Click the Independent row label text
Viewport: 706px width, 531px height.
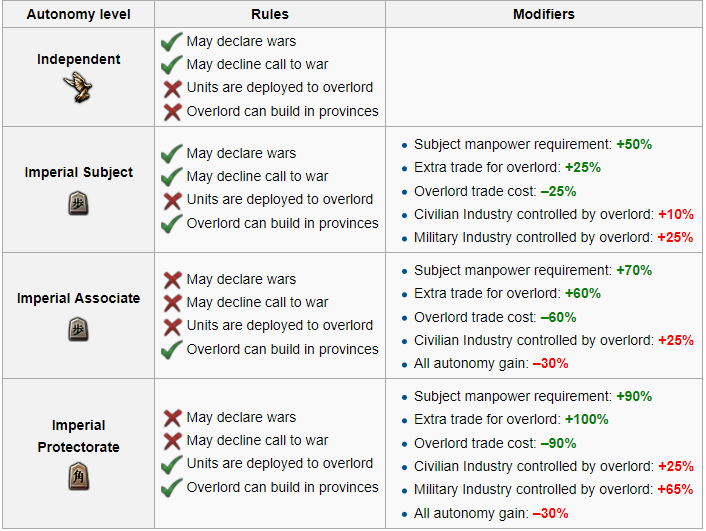78,59
